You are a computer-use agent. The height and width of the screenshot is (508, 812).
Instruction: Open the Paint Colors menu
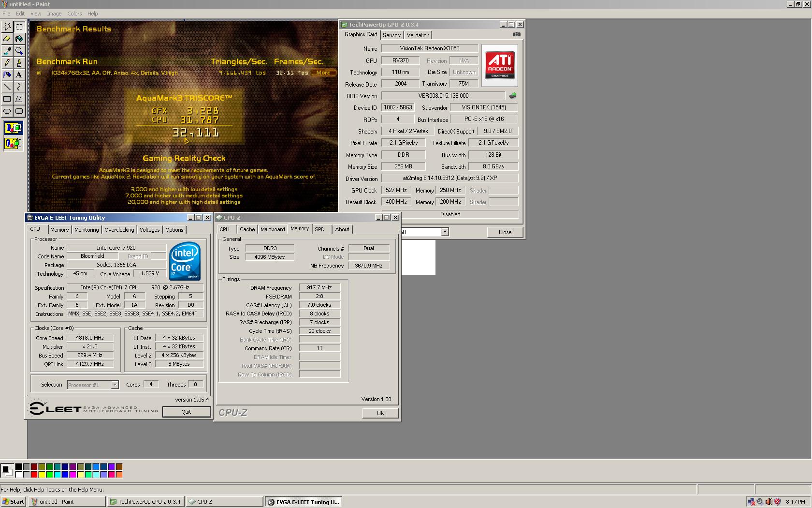pos(74,14)
